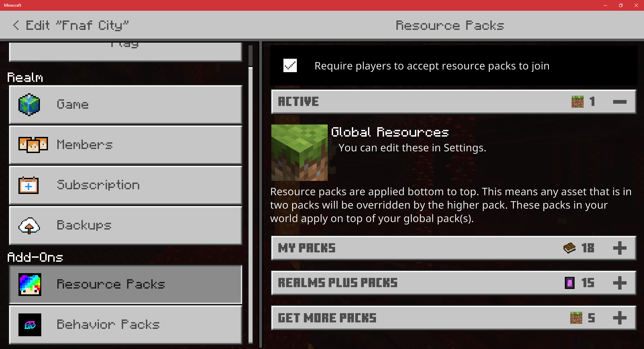Click the grass block Global Resources thumbnail

coord(300,153)
